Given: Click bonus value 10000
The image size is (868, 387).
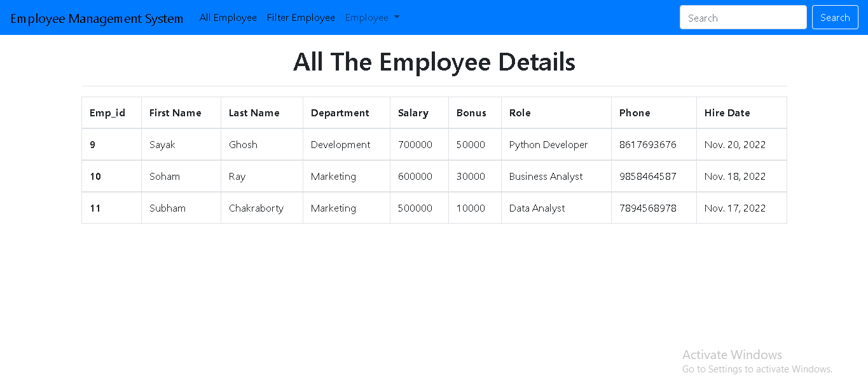Looking at the screenshot, I should (471, 208).
